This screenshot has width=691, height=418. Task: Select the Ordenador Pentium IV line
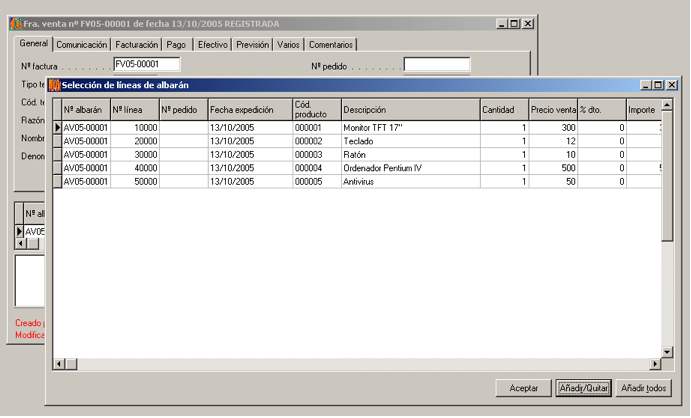[409, 168]
